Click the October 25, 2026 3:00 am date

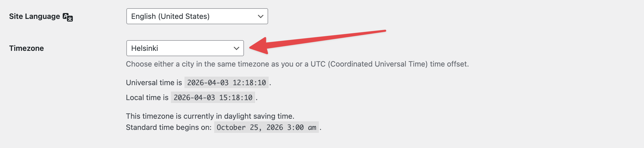pyautogui.click(x=266, y=127)
